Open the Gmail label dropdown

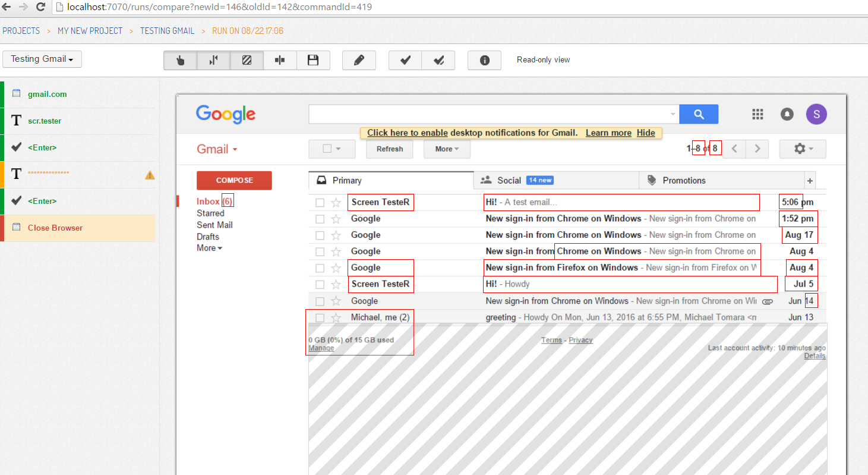point(217,149)
